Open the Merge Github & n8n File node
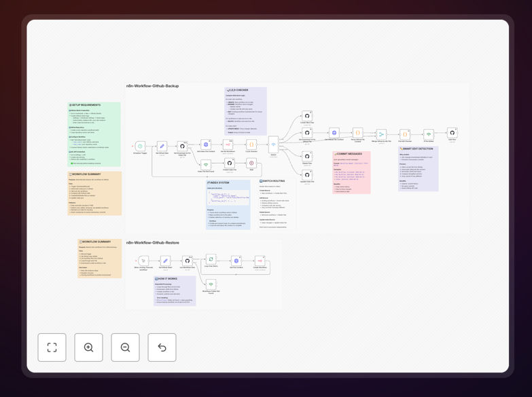 [381, 134]
